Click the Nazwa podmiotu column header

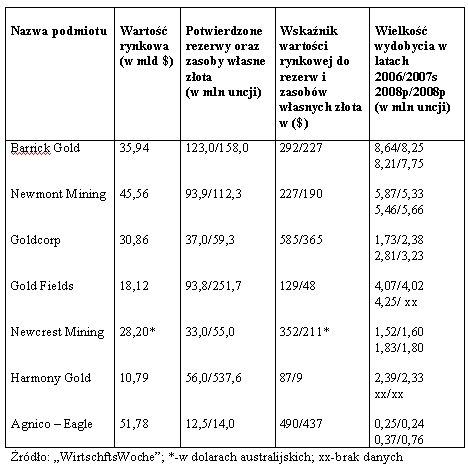click(x=59, y=31)
